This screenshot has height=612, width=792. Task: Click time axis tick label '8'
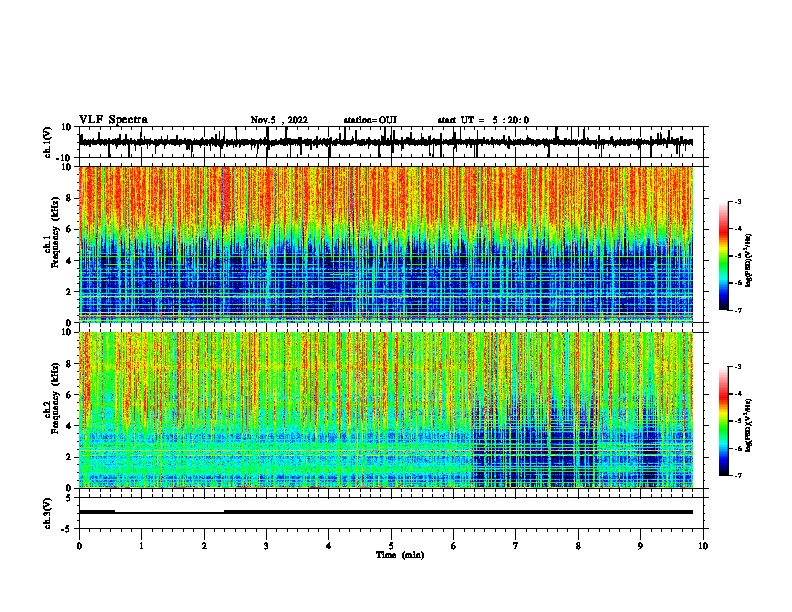coord(578,546)
